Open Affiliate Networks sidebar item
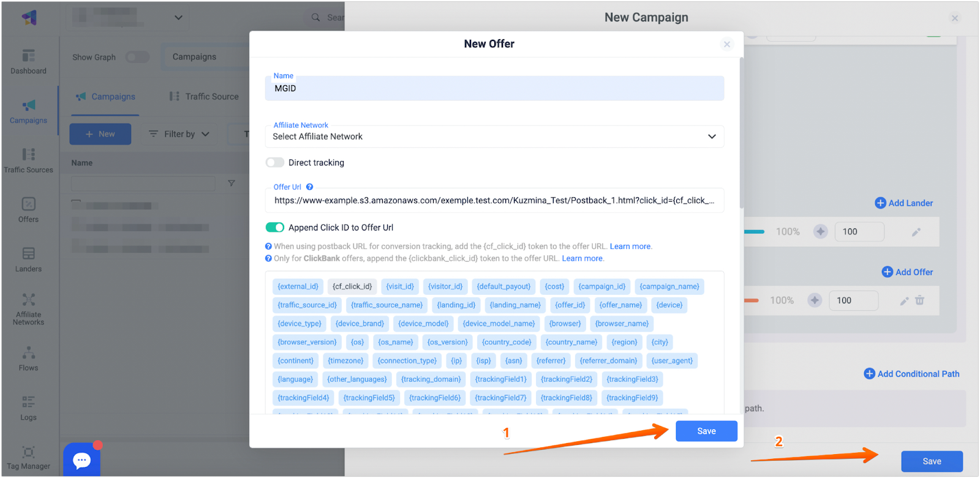 click(x=28, y=308)
